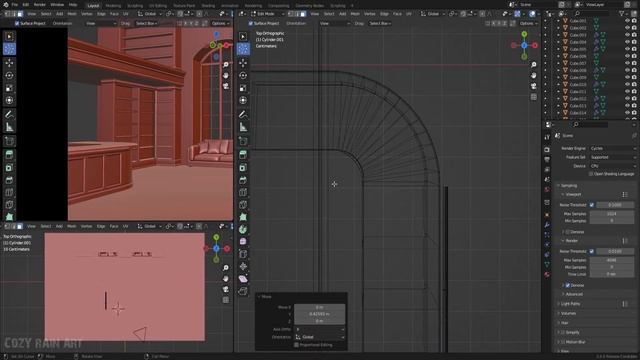Enable Open Shading Language checkbox
Viewport: 640px width, 360px height.
pyautogui.click(x=591, y=174)
